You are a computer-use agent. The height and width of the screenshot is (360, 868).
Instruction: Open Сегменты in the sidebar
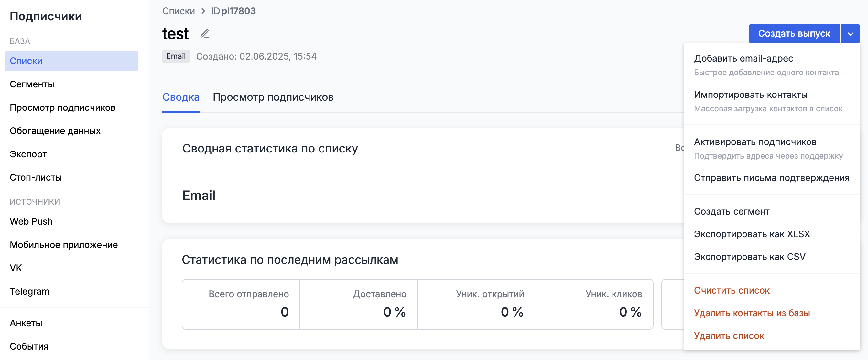click(x=32, y=84)
